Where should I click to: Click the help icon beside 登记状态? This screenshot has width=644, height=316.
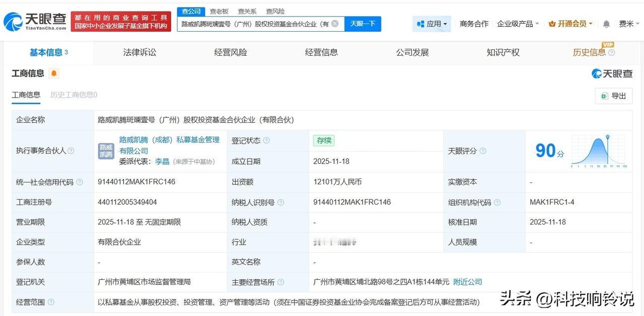coord(267,141)
